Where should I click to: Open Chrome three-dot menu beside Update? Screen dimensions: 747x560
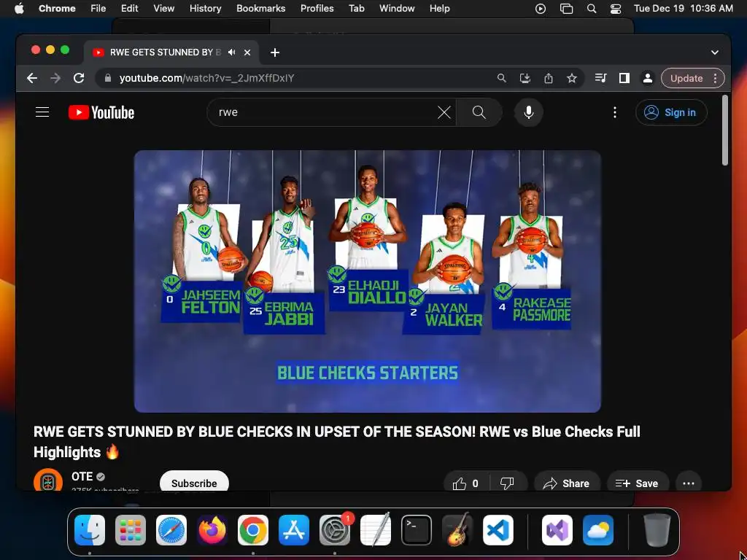[716, 78]
